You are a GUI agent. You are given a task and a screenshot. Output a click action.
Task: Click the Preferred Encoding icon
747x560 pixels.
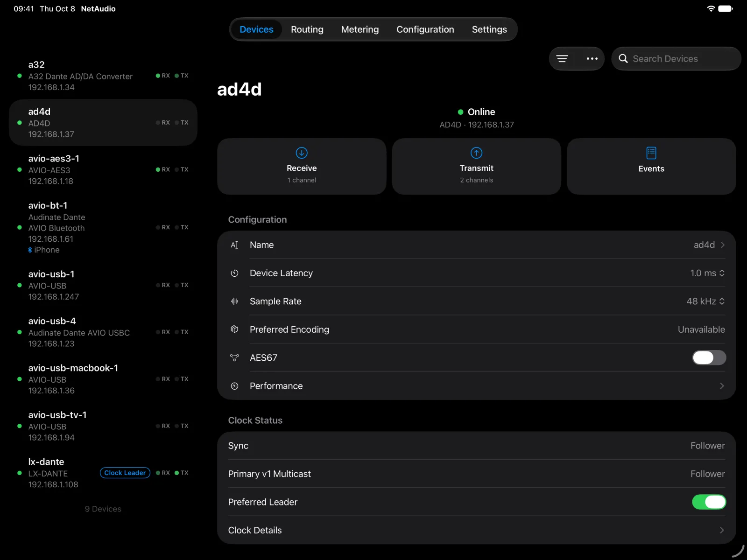pos(234,329)
